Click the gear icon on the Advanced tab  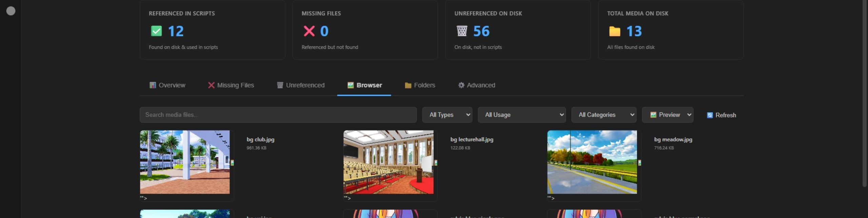[x=461, y=85]
